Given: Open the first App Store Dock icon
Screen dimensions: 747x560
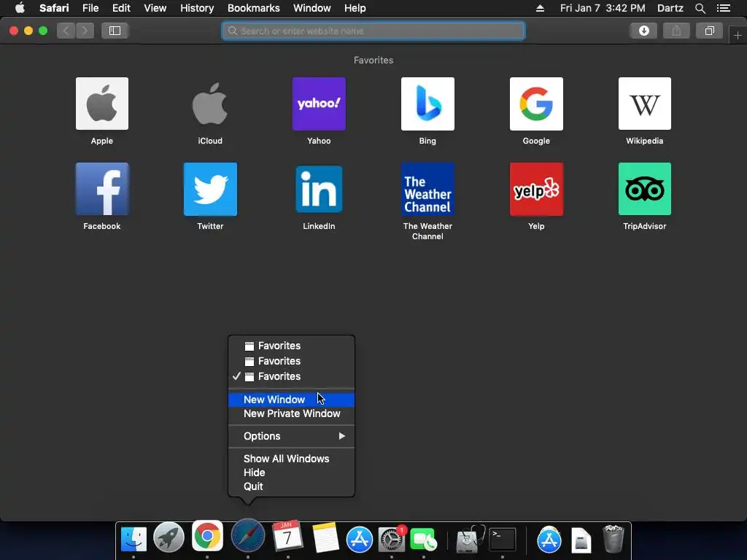Looking at the screenshot, I should click(x=359, y=540).
